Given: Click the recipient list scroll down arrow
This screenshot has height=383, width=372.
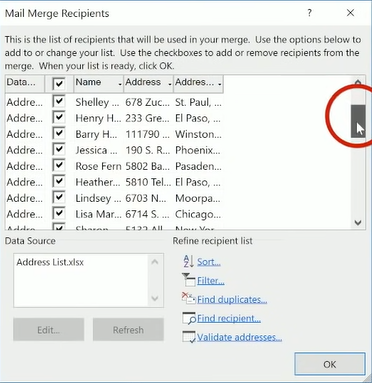Looking at the screenshot, I should [358, 222].
